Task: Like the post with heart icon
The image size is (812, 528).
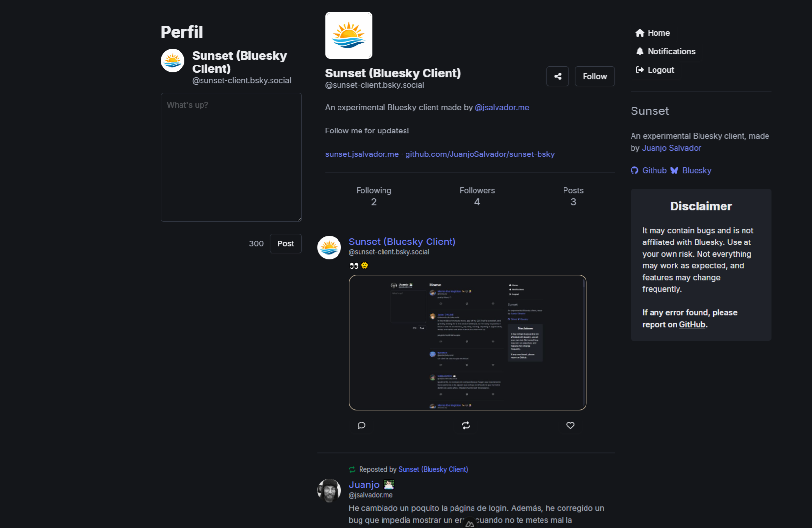Action: point(570,425)
